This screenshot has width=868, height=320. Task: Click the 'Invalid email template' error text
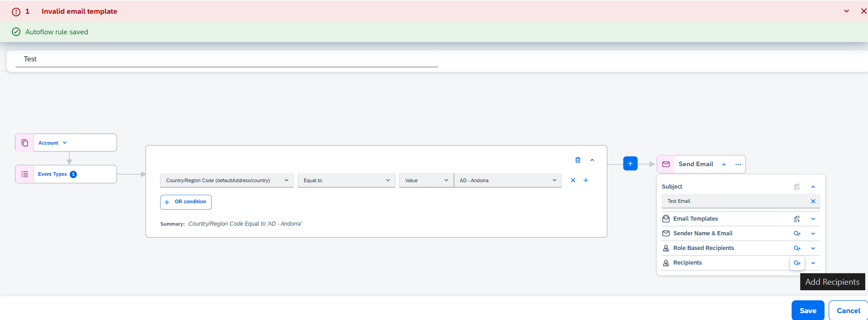(79, 11)
